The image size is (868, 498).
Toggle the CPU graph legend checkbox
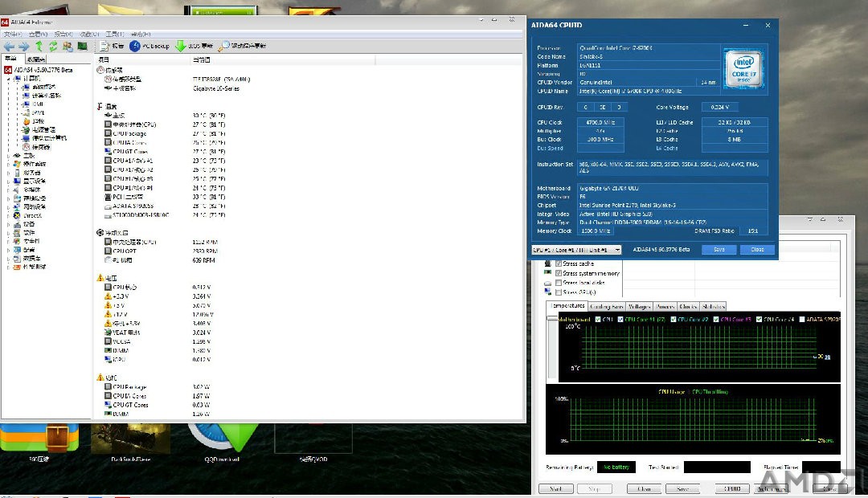click(598, 319)
